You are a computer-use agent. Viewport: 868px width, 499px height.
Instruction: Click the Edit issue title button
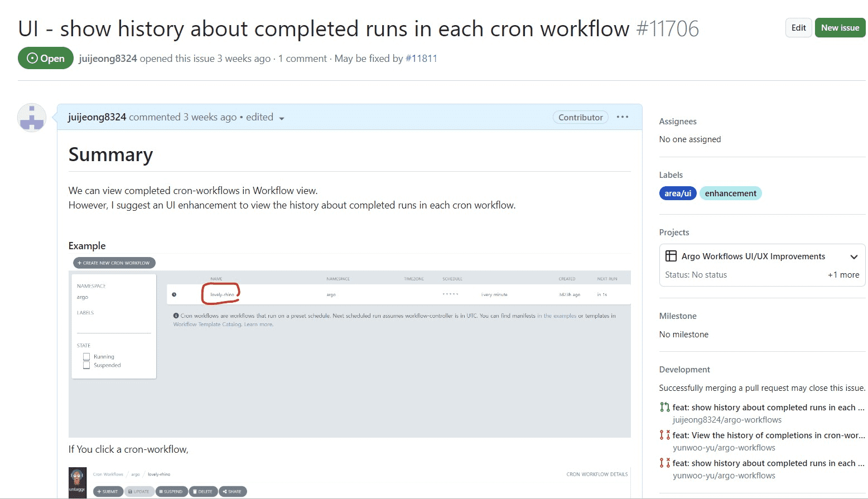798,28
